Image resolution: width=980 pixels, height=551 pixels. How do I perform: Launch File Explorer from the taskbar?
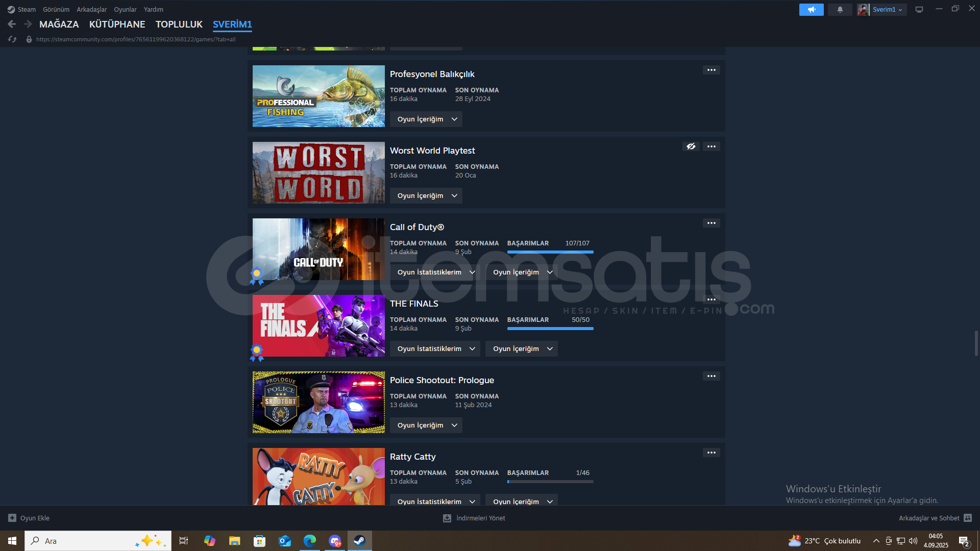click(x=234, y=541)
